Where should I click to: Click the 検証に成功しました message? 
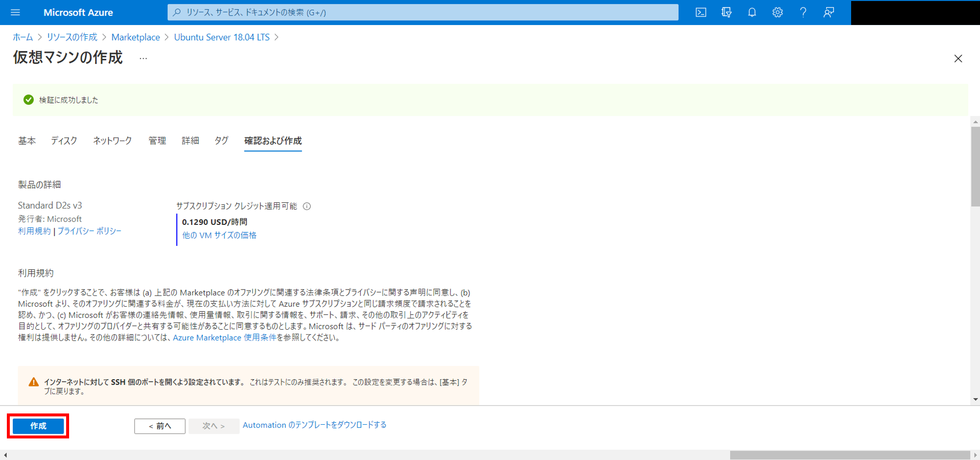pyautogui.click(x=69, y=100)
